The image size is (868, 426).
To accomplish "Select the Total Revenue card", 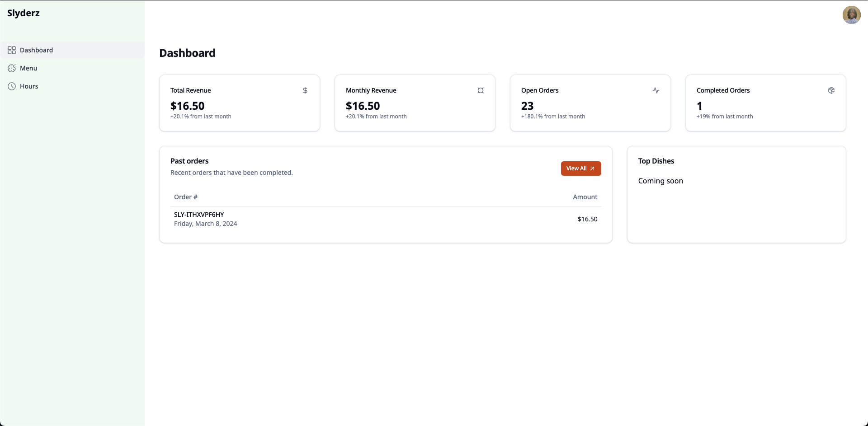I will pyautogui.click(x=240, y=103).
